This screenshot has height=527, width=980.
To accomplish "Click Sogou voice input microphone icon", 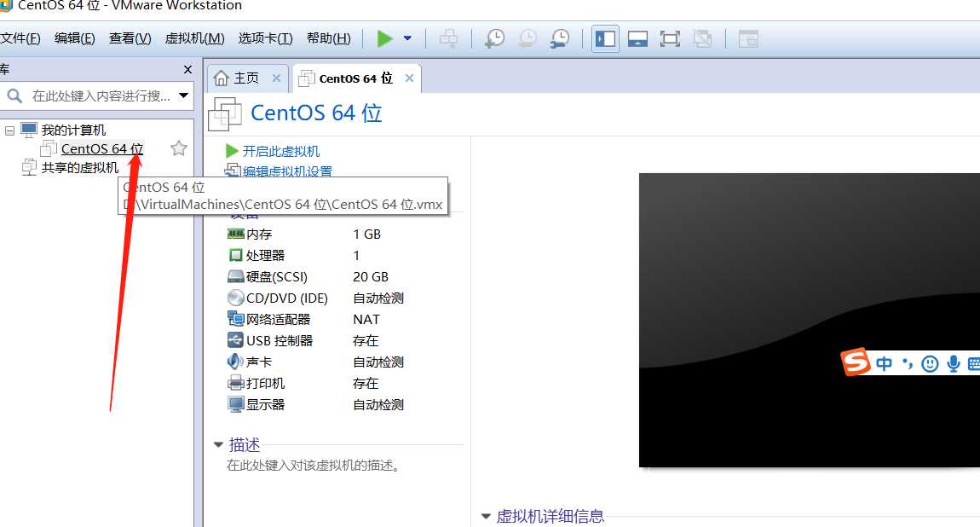I will pos(953,364).
